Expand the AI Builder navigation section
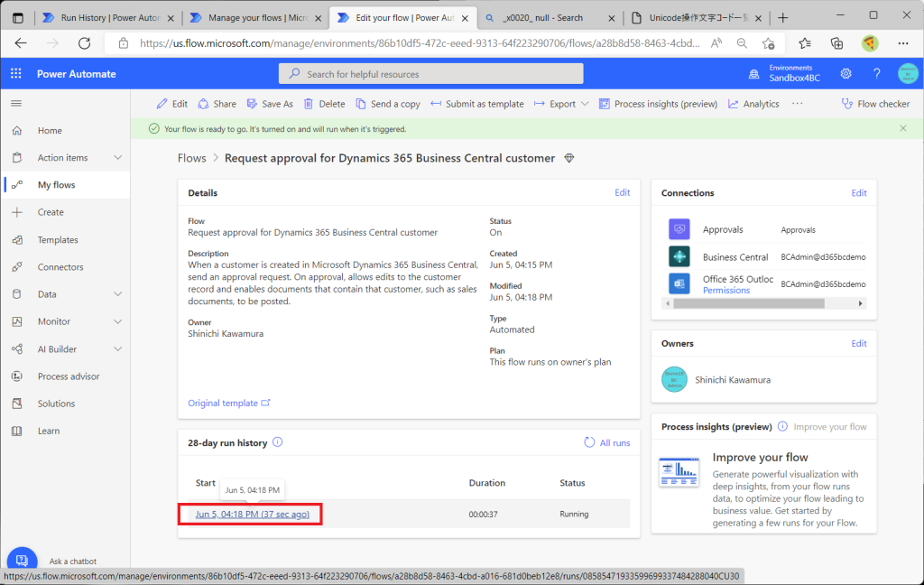 point(118,349)
